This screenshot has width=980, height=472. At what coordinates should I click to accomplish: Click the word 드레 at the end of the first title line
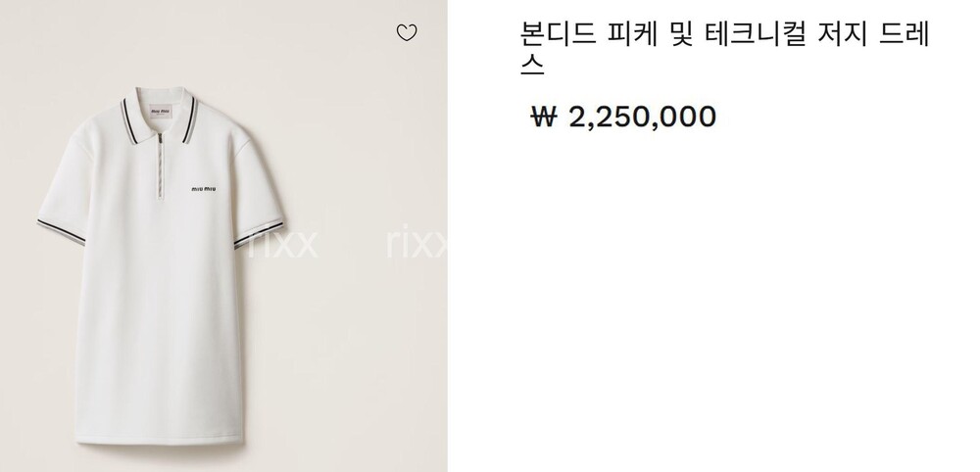905,33
